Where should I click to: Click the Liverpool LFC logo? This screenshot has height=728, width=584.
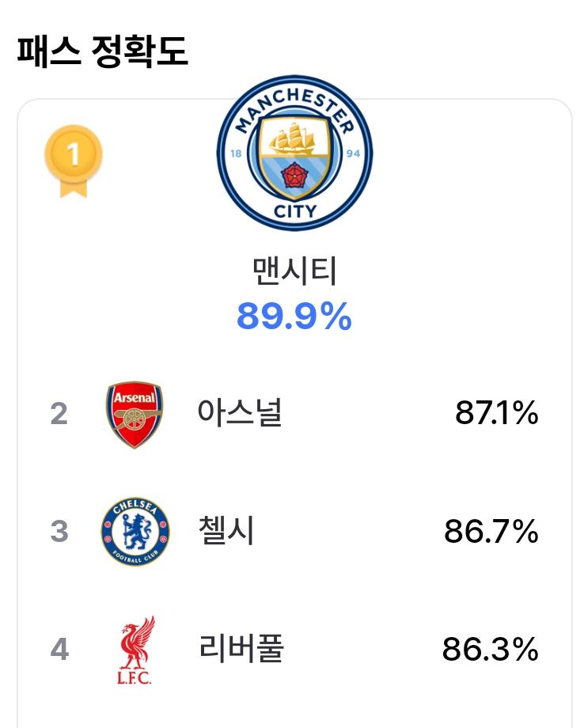[135, 650]
